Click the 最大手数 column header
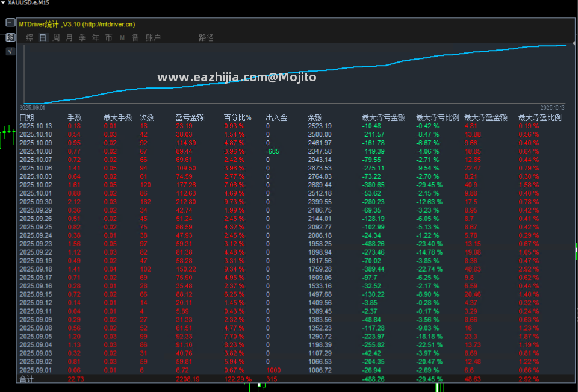Screen dimensions: 578x392 tap(117, 117)
